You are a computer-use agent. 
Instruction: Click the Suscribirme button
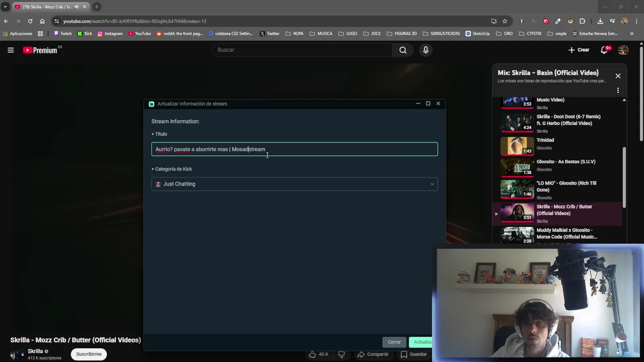click(89, 354)
